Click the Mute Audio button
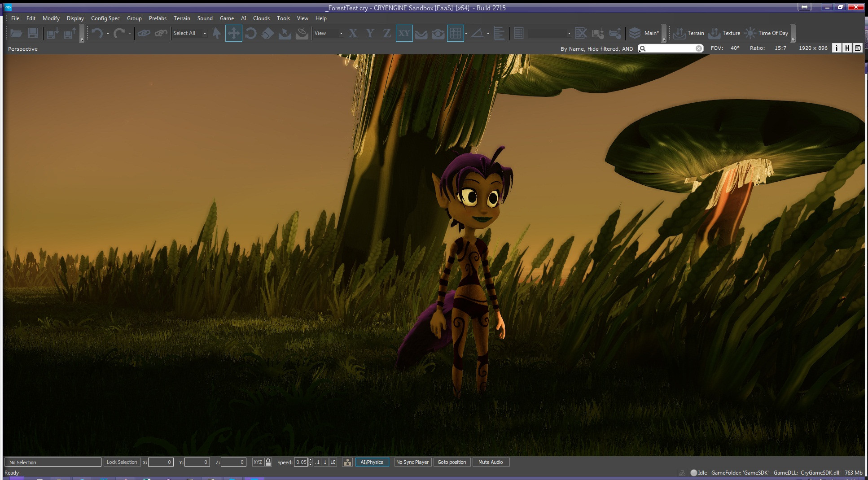The height and width of the screenshot is (480, 868). click(491, 462)
